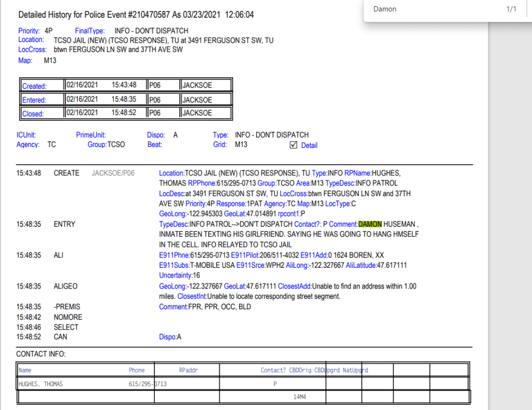Select the Entered label in timestamp table

click(x=34, y=100)
